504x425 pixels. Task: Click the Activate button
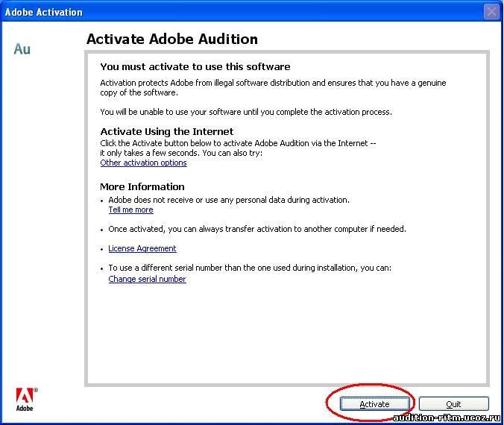375,404
